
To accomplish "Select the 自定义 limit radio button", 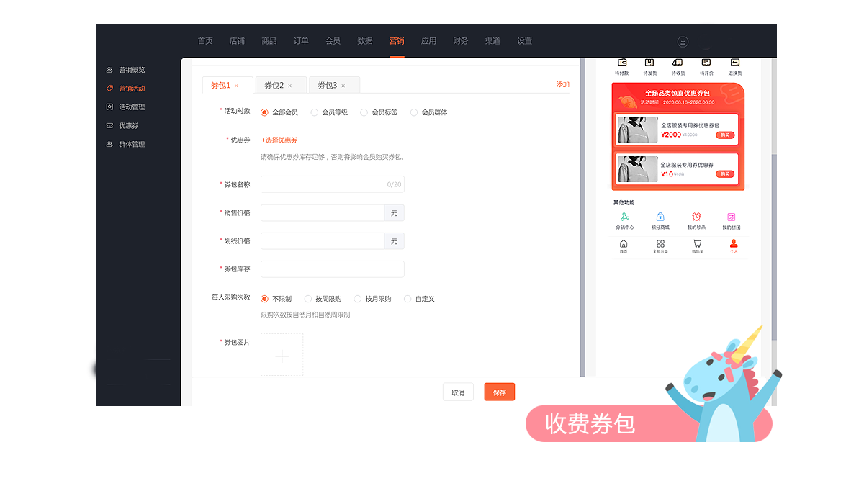I will [408, 299].
